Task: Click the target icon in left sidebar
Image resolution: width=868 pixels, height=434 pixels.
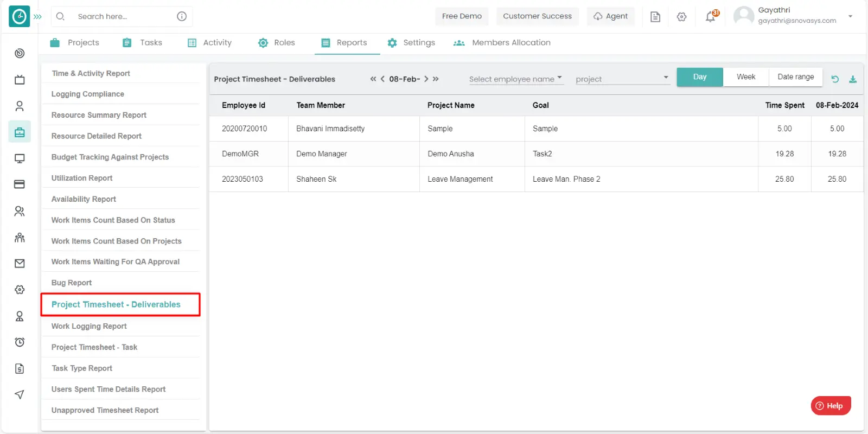Action: (20, 53)
